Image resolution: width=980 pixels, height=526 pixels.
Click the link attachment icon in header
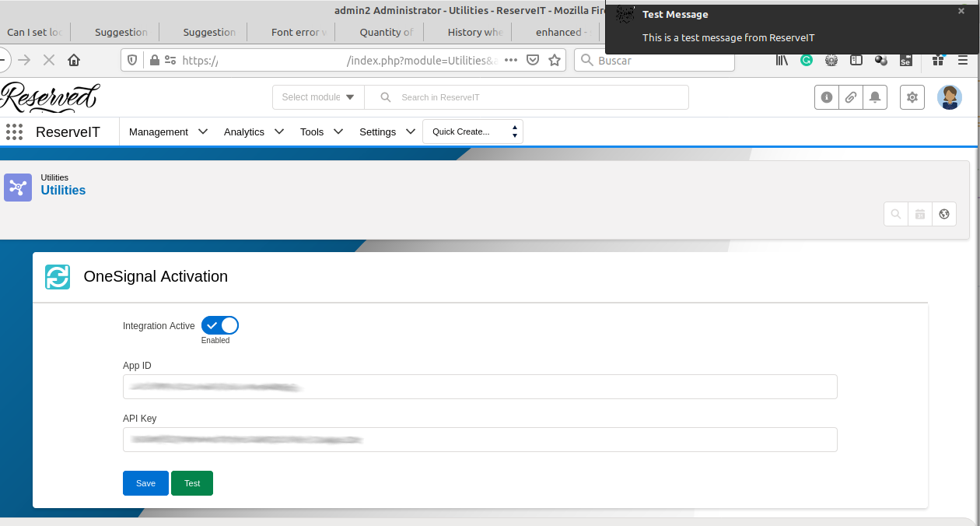click(851, 97)
